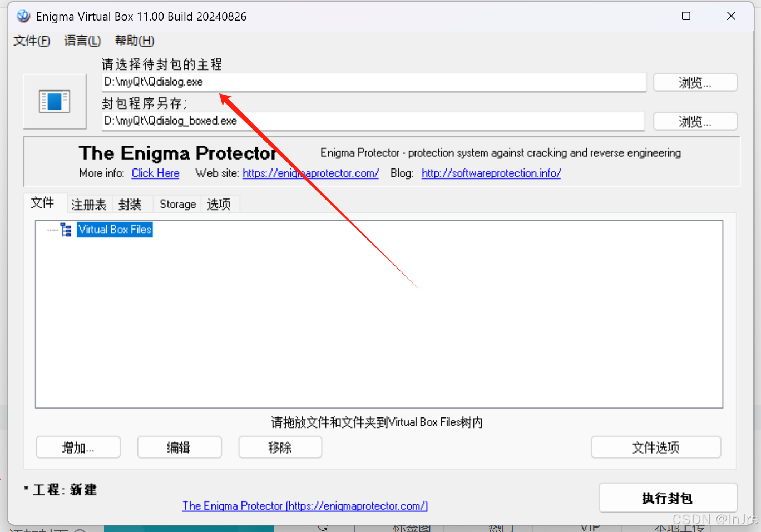
Task: Click the 编辑 button
Action: [179, 448]
